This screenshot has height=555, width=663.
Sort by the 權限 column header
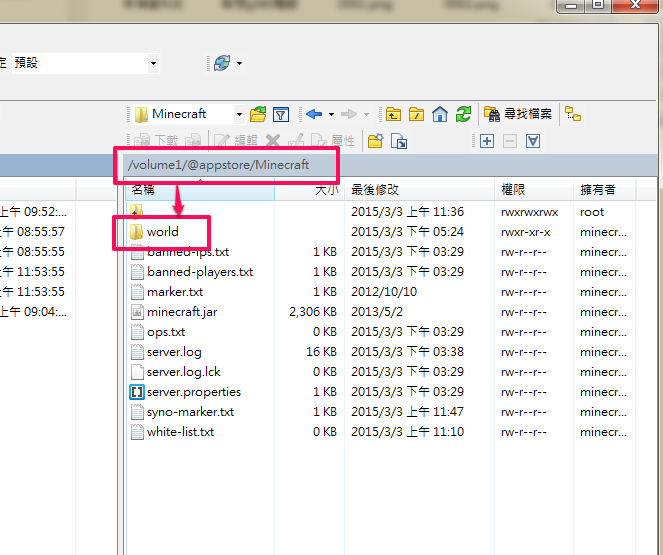click(534, 190)
